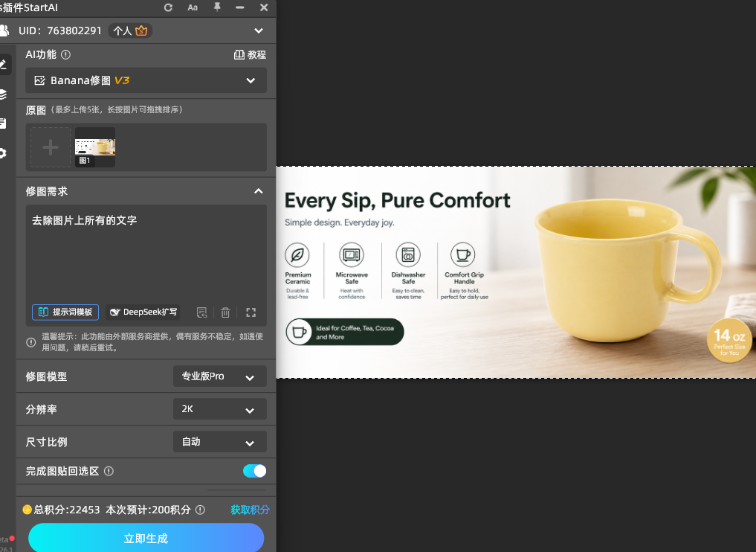Select the 图1 uploaded image thumbnail
This screenshot has width=756, height=552.
pos(95,147)
